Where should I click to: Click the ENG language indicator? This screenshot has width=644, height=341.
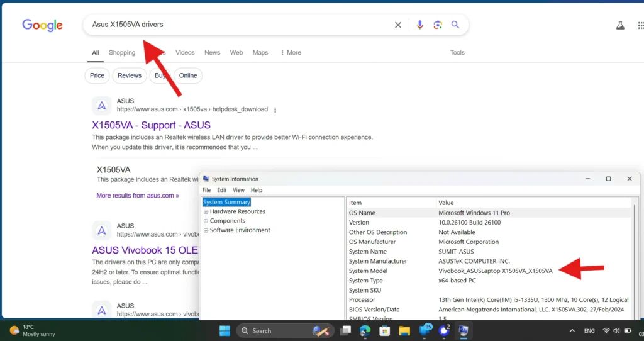click(x=589, y=331)
